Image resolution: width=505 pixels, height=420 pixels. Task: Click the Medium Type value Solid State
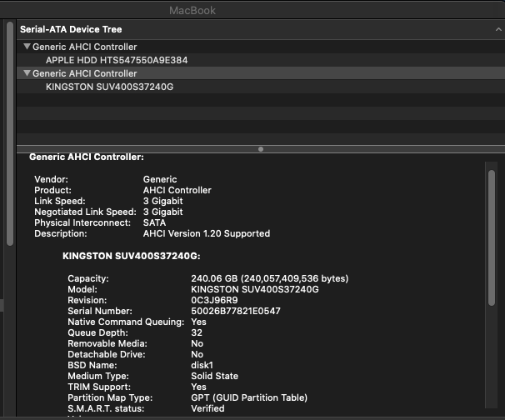214,376
